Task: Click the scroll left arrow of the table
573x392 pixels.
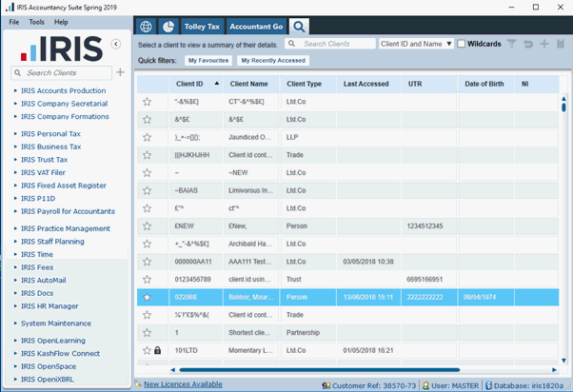Action: (172, 370)
